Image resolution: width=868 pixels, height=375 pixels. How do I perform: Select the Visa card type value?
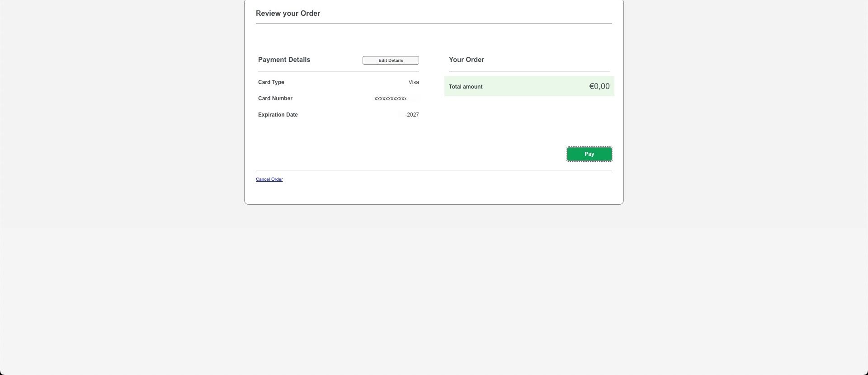413,82
